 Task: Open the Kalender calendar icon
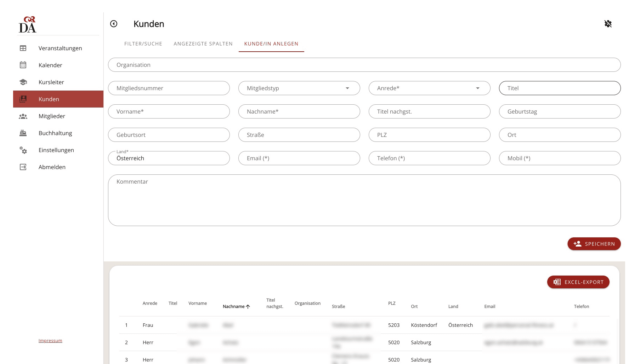23,65
